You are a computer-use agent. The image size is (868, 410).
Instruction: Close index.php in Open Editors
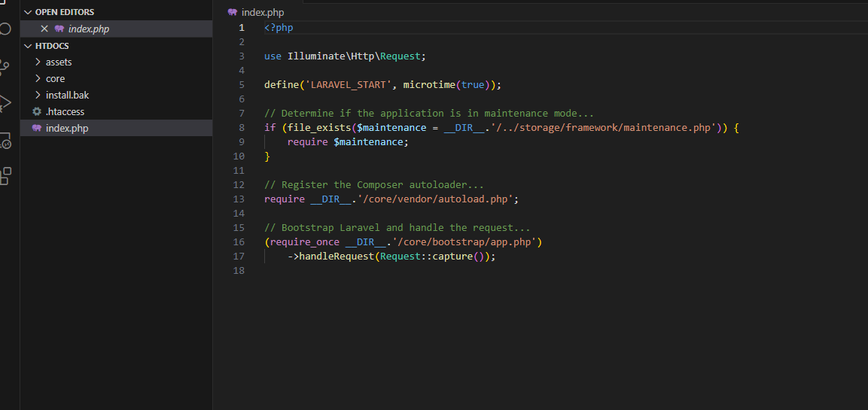pyautogui.click(x=44, y=29)
